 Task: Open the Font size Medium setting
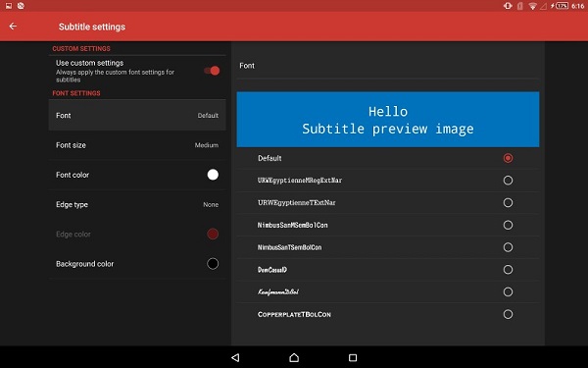[137, 145]
